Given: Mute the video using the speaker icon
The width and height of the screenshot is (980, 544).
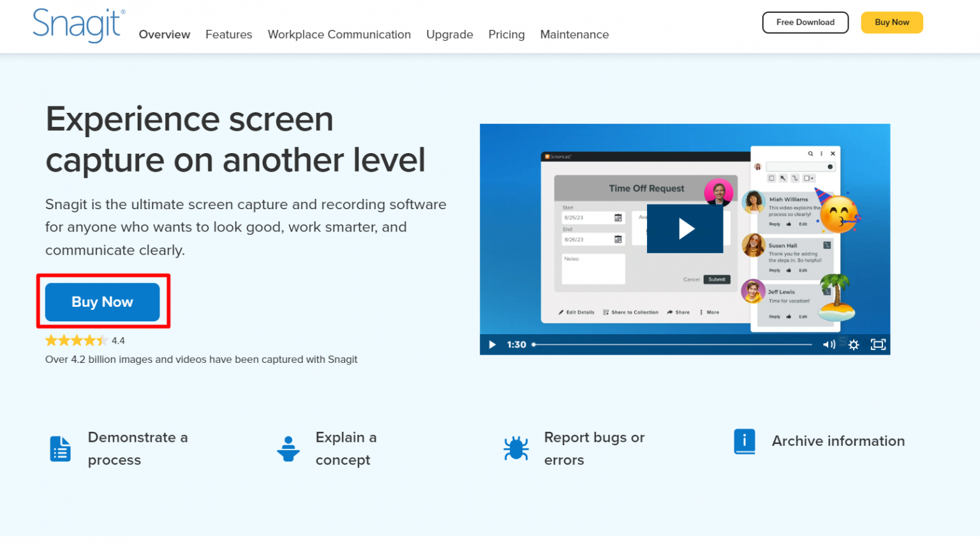Looking at the screenshot, I should (x=829, y=344).
